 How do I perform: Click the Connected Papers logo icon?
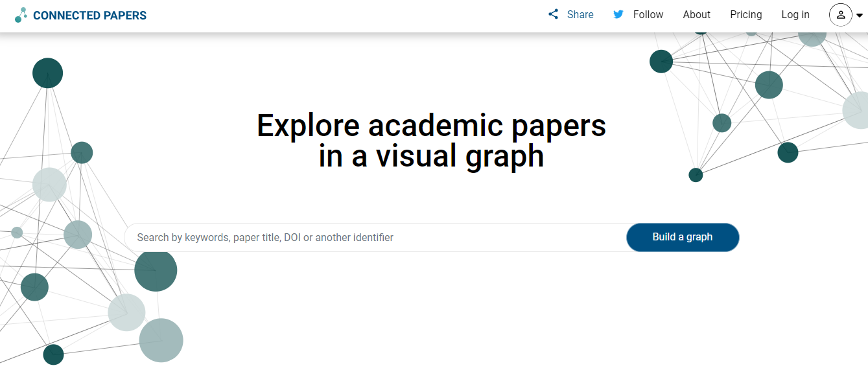click(21, 15)
